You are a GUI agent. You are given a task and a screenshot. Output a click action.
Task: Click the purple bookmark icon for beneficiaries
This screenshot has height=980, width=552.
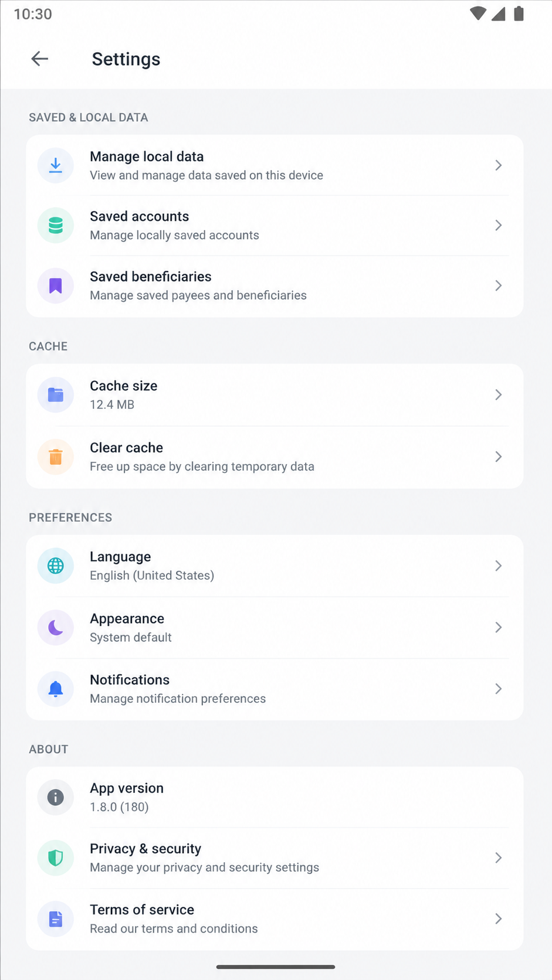click(56, 285)
